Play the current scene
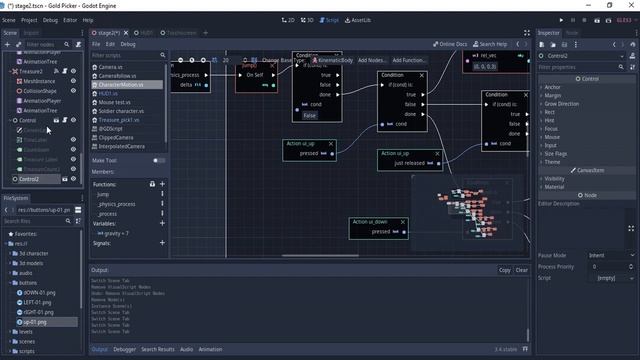Image resolution: width=640 pixels, height=360 pixels. 597,20
